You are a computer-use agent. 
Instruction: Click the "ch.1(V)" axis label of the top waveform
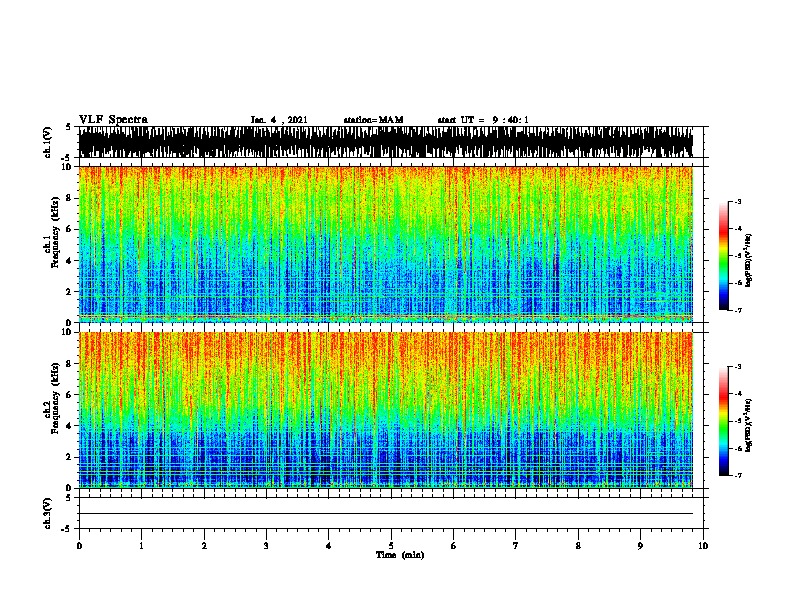tap(47, 142)
